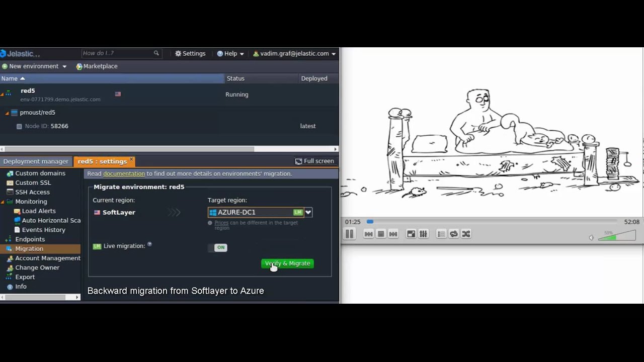
Task: Close the red5 : settings tab
Action: [131, 159]
